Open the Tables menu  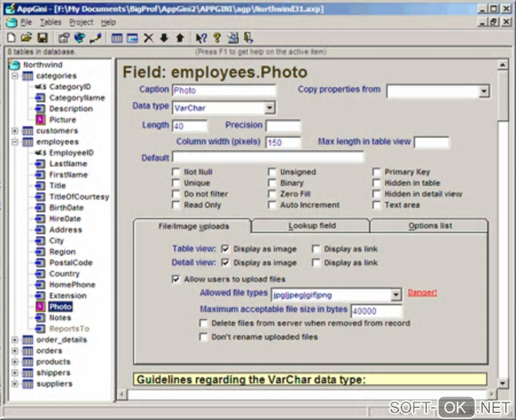pyautogui.click(x=51, y=22)
